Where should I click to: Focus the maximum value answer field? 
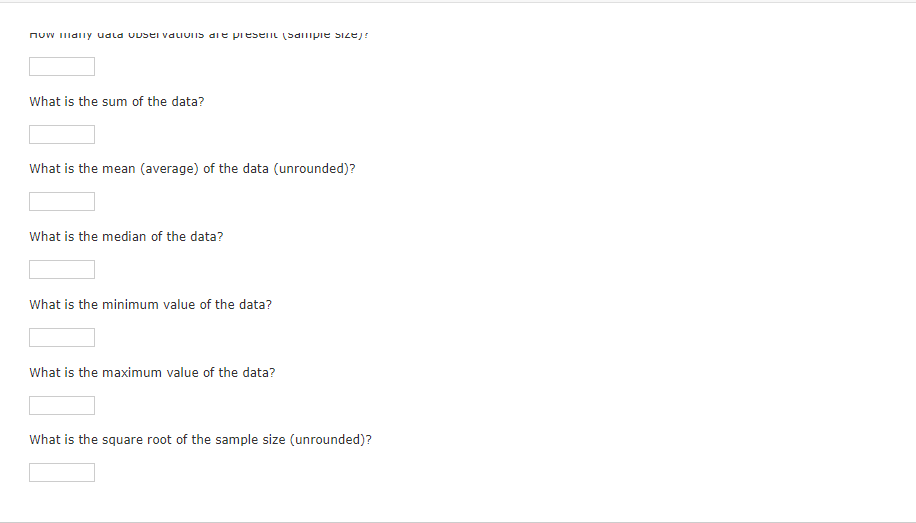click(62, 405)
